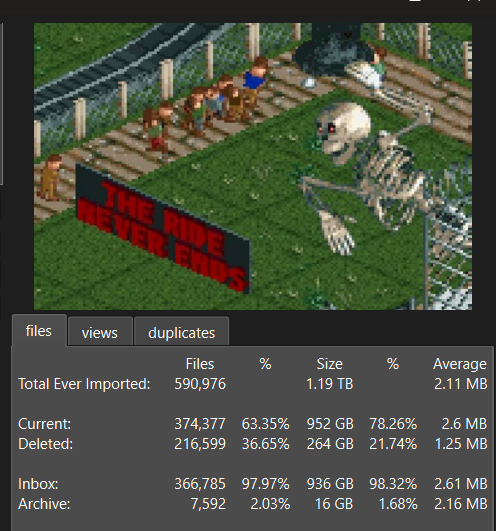The width and height of the screenshot is (496, 531).
Task: Click archive average 2.16 MB
Action: pos(461,504)
